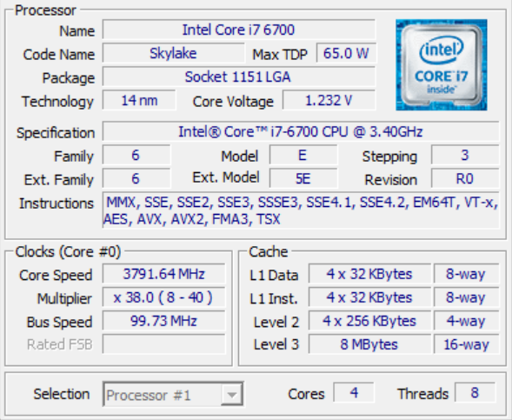Click the L1 Data cache size field
The width and height of the screenshot is (512, 420).
[x=369, y=274]
